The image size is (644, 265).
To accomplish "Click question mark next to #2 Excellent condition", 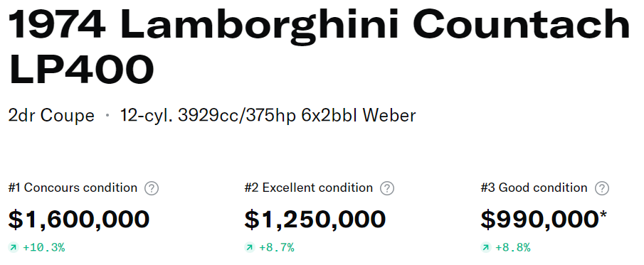I will click(387, 188).
